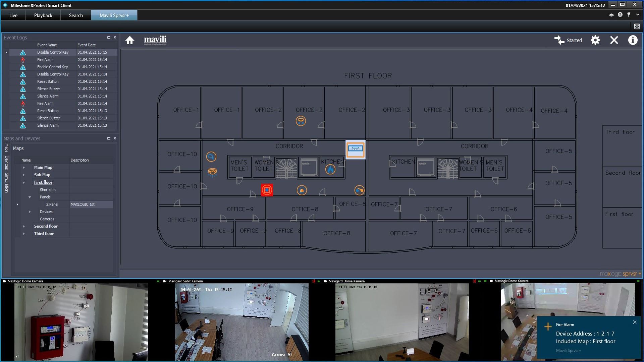The height and width of the screenshot is (362, 644).
Task: Collapse the First floor tree node
Action: [x=23, y=182]
